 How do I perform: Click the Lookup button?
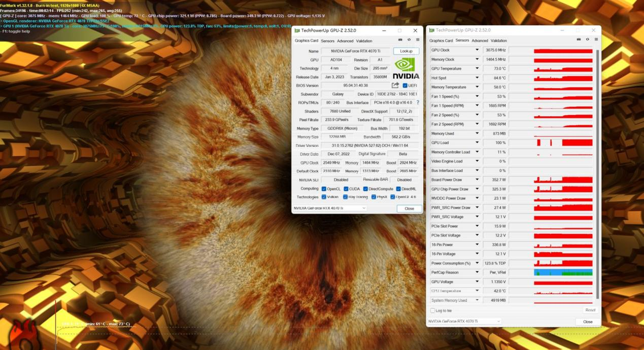(406, 51)
